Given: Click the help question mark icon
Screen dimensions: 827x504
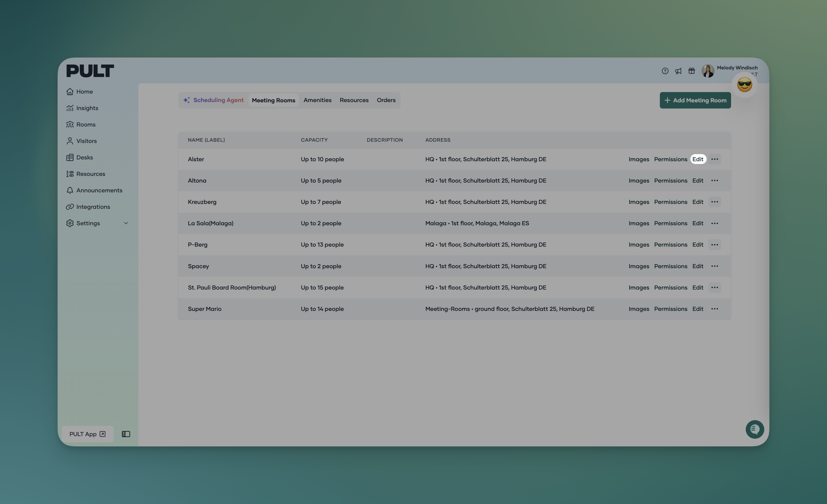Looking at the screenshot, I should click(x=665, y=71).
